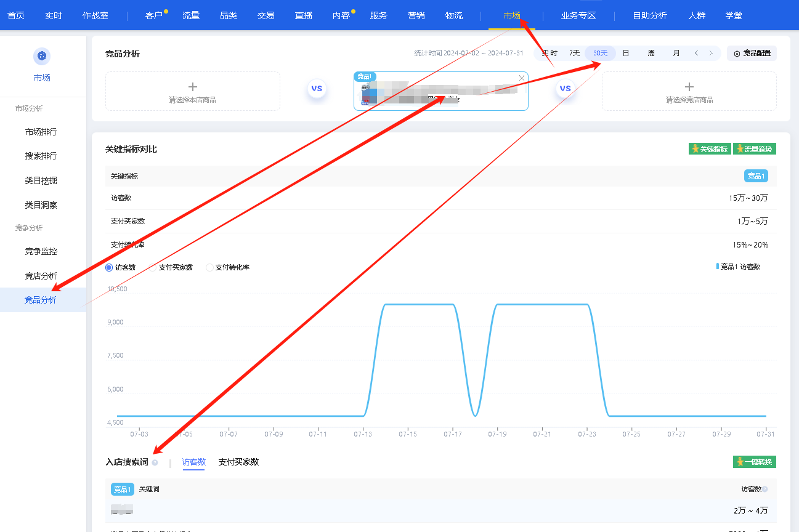Switch date range to 7天
The image size is (799, 532).
(574, 54)
